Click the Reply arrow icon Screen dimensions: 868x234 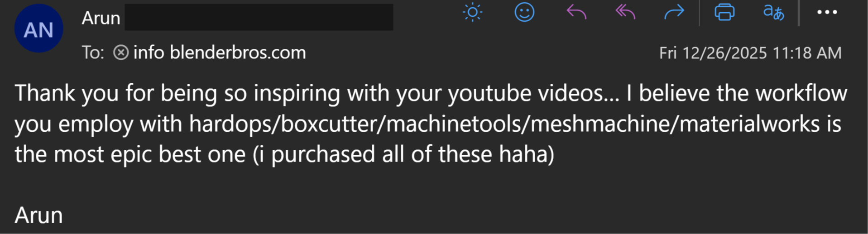(x=576, y=12)
